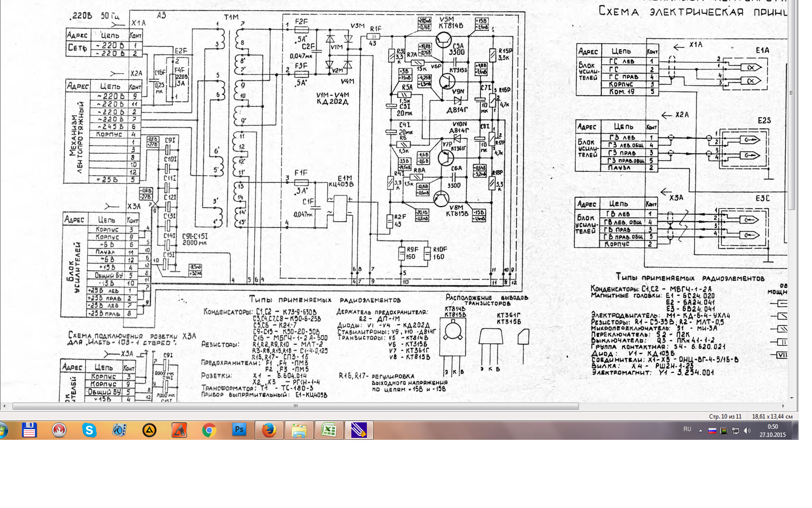Launch AIMP player from the taskbar
This screenshot has width=812, height=508.
pos(149,430)
